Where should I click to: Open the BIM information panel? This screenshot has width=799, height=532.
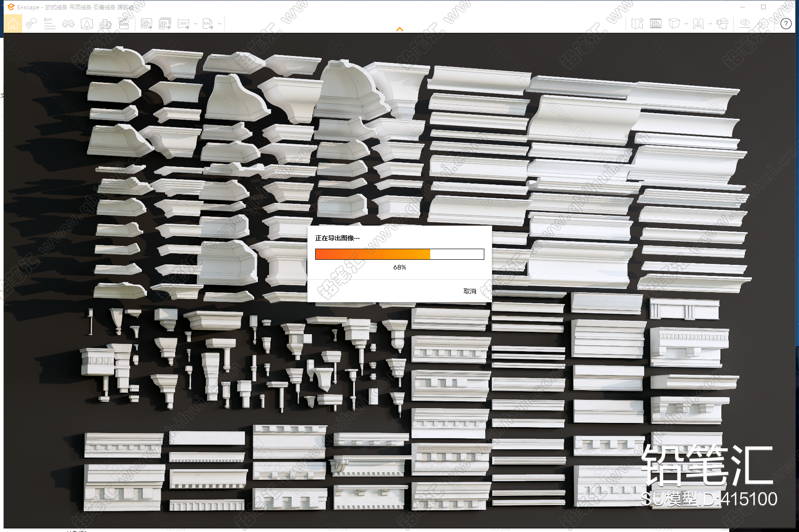coord(49,24)
